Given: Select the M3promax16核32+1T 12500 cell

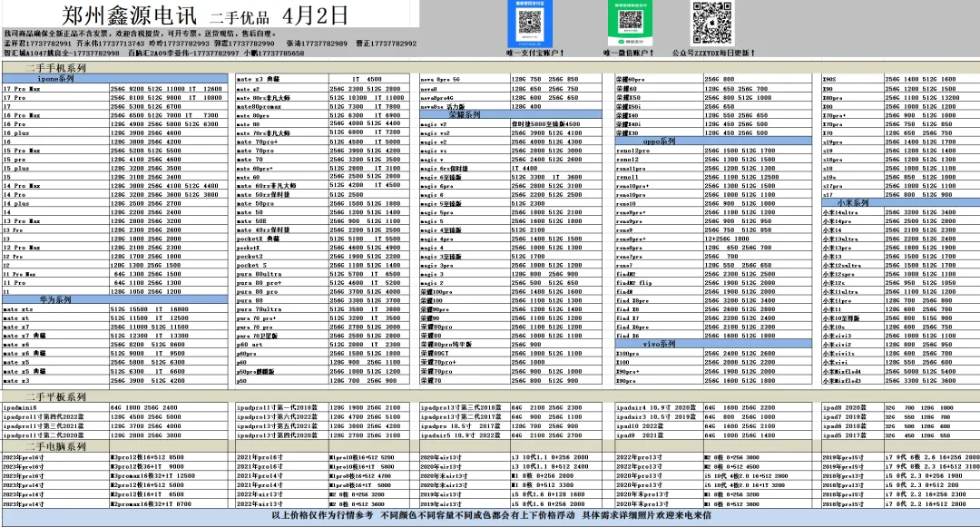Looking at the screenshot, I should point(169,476).
